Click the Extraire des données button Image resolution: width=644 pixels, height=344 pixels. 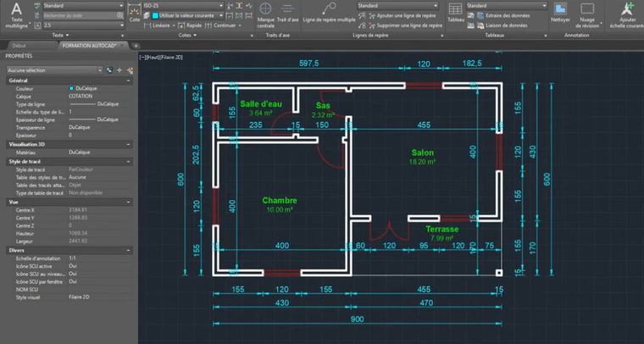tap(506, 15)
